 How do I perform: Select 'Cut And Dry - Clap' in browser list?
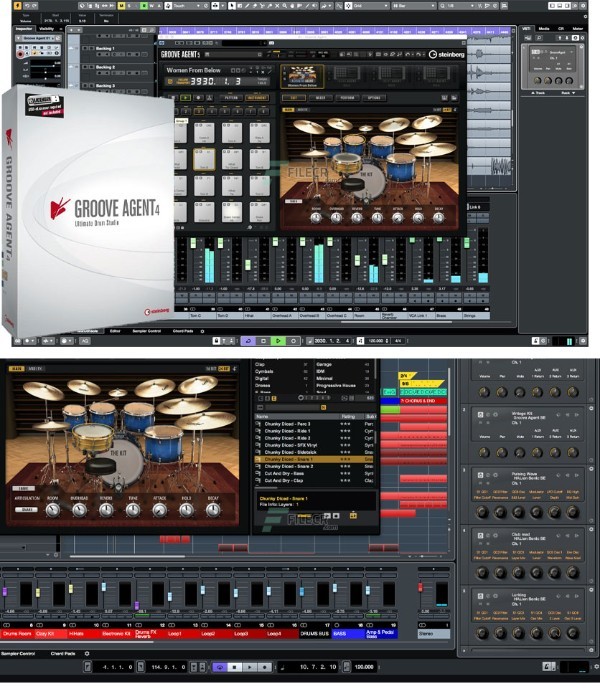[x=315, y=480]
